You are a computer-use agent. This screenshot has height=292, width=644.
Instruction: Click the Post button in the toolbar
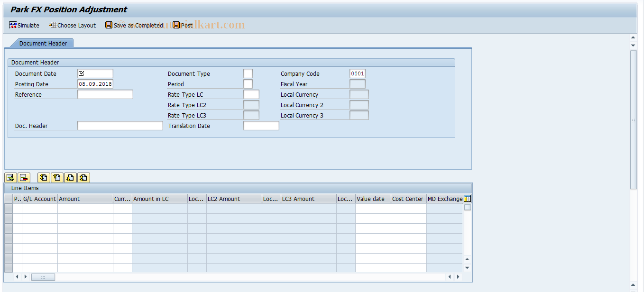pos(183,25)
